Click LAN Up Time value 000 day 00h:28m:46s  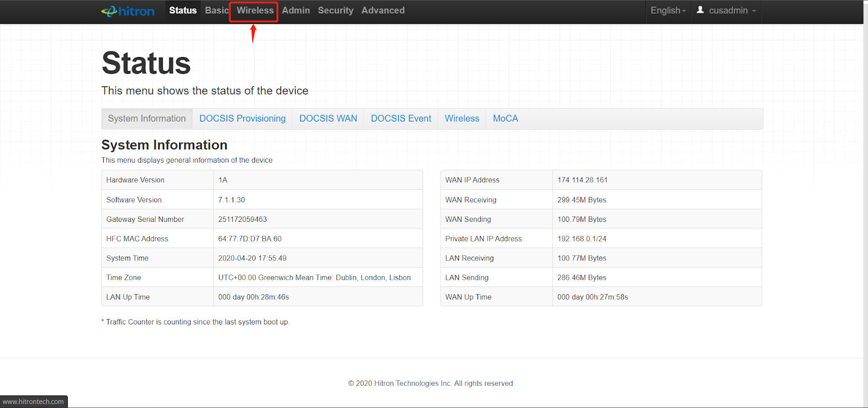tap(254, 297)
